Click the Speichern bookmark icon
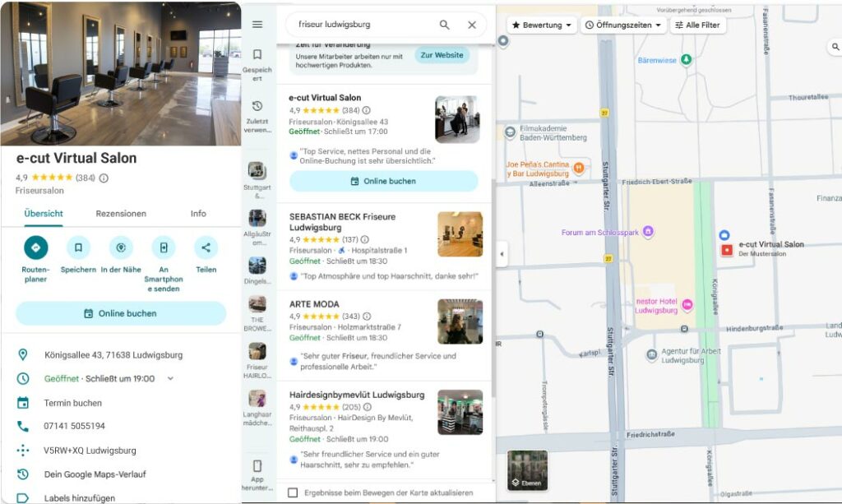 click(78, 247)
